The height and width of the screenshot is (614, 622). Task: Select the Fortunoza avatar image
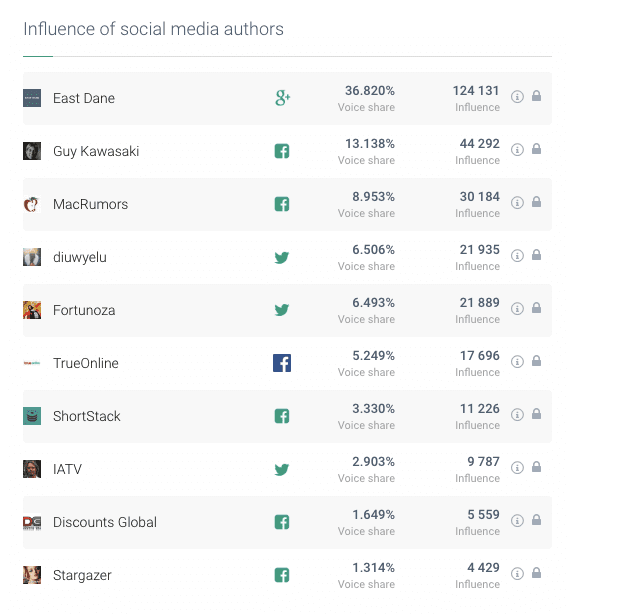click(32, 310)
